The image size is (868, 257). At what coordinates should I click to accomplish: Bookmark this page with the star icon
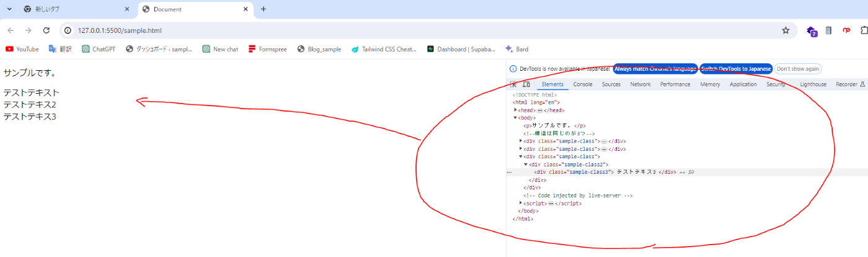coord(786,30)
